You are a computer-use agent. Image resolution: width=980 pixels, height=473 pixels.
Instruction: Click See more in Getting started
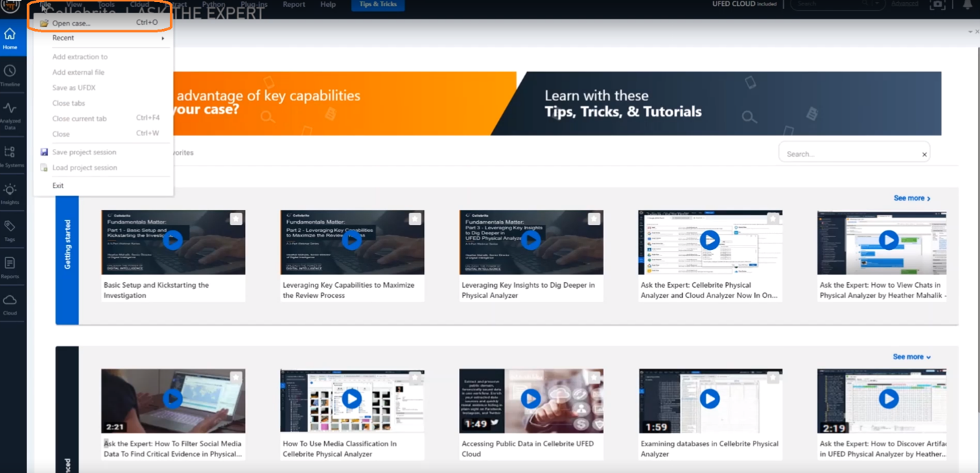point(911,198)
